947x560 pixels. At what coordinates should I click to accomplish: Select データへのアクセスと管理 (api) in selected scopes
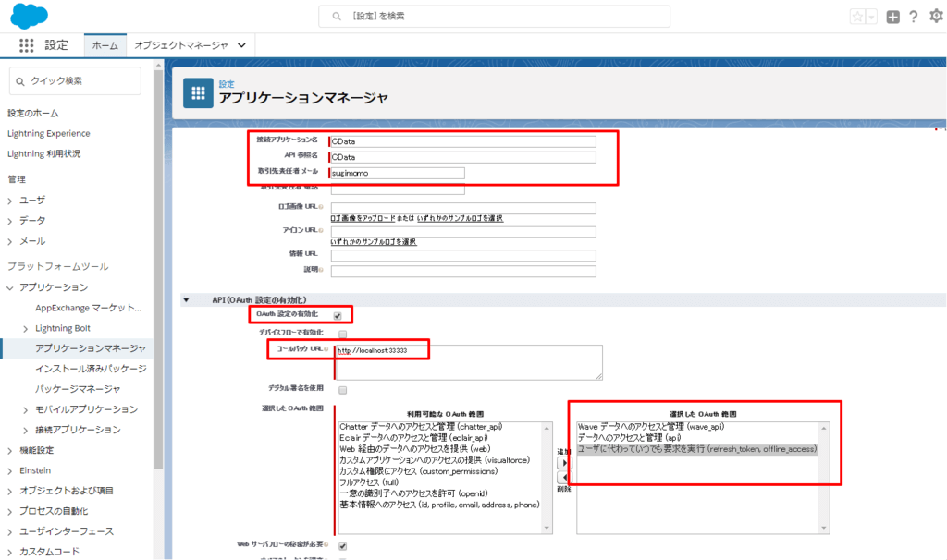click(629, 437)
